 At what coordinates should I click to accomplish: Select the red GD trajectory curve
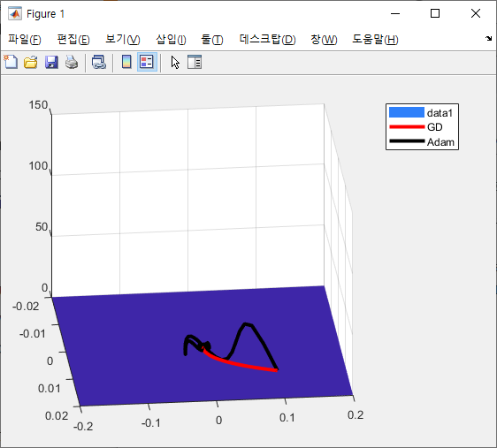point(241,364)
